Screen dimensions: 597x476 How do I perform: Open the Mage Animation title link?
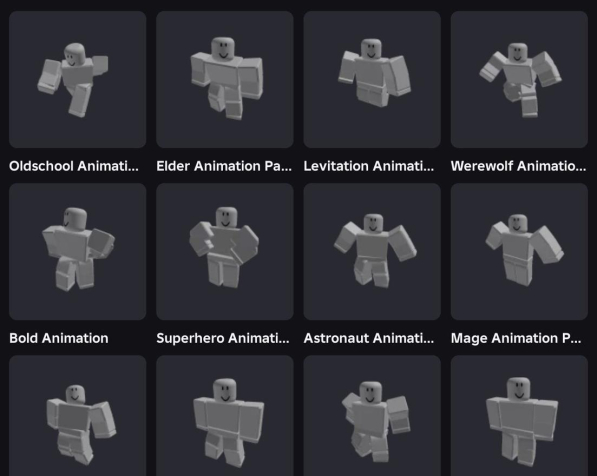coord(516,338)
